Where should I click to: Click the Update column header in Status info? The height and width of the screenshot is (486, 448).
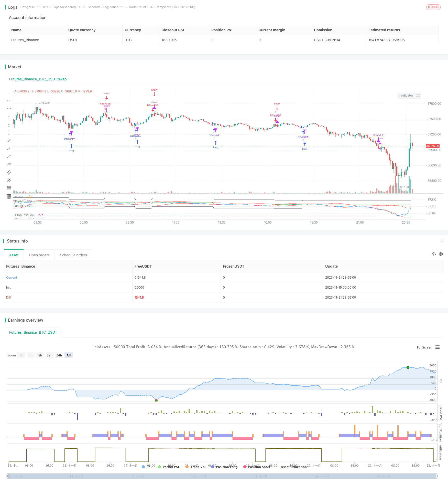(331, 266)
